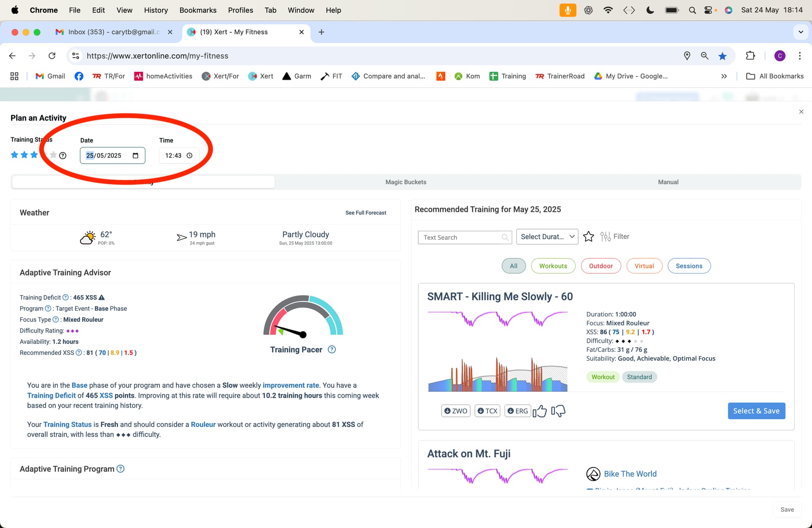Click the Training Pacer gauge
The image size is (812, 528).
click(x=303, y=315)
